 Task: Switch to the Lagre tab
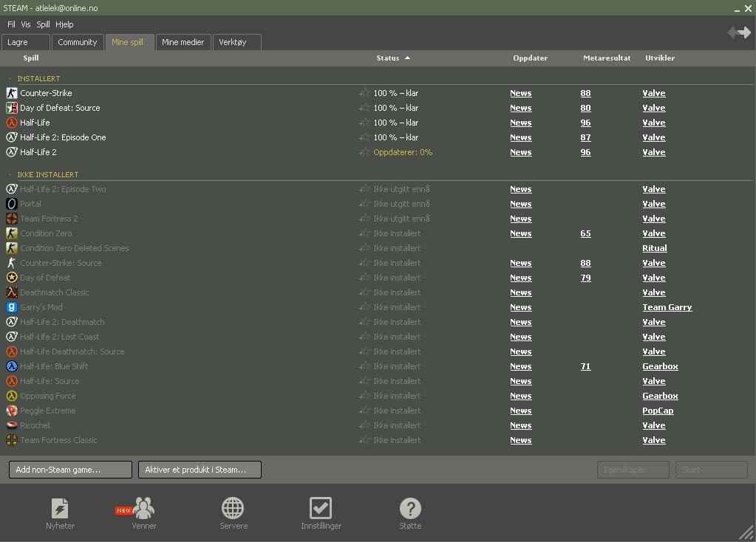(26, 42)
